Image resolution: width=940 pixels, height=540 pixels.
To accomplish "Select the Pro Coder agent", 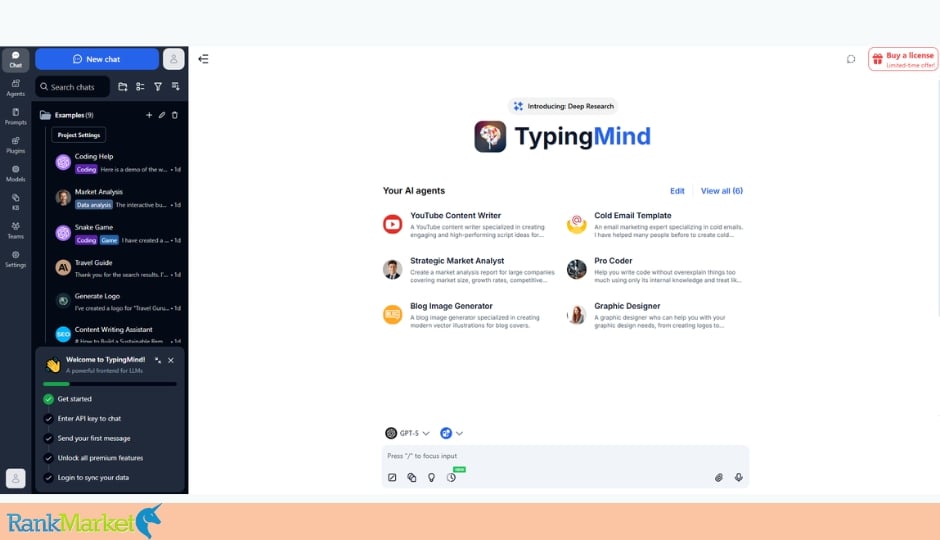I will (655, 270).
